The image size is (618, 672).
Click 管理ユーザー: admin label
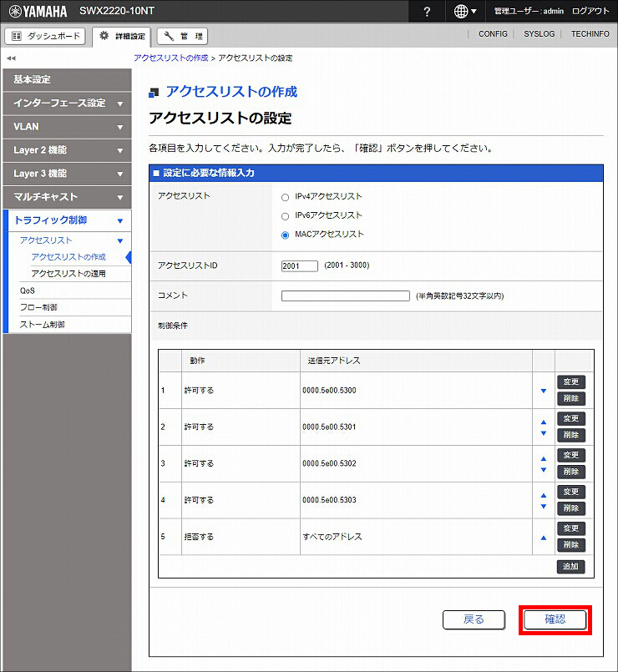tap(529, 11)
